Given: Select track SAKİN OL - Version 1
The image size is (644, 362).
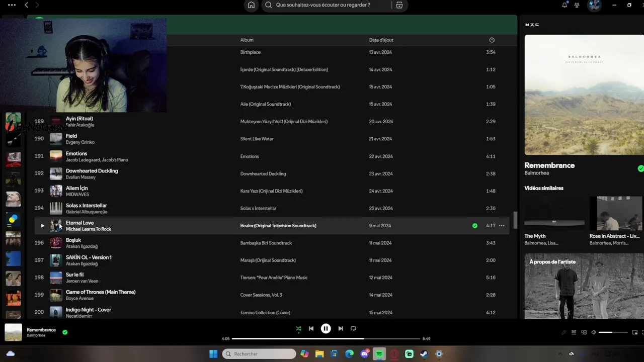Looking at the screenshot, I should pos(89,257).
